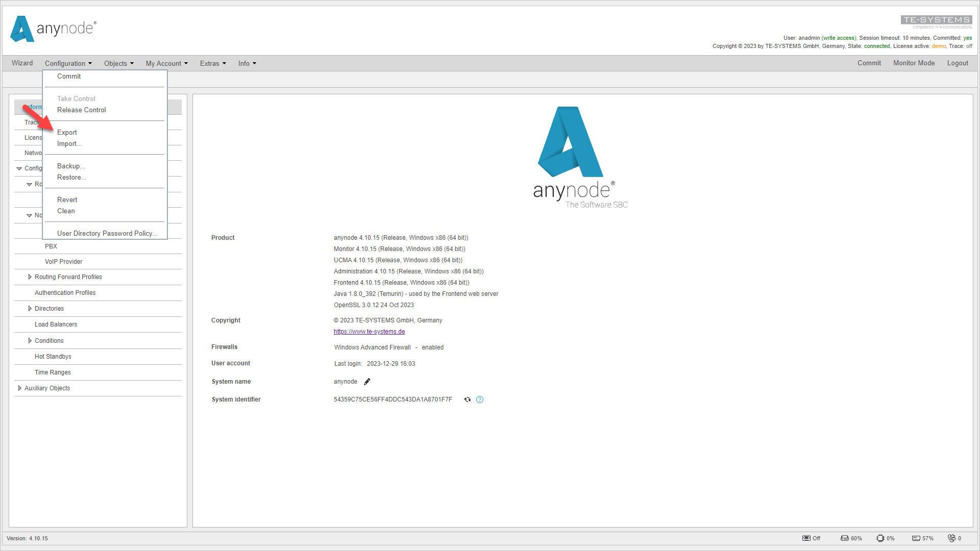Select PBX in the navigation tree
The image size is (980, 551).
click(x=51, y=246)
